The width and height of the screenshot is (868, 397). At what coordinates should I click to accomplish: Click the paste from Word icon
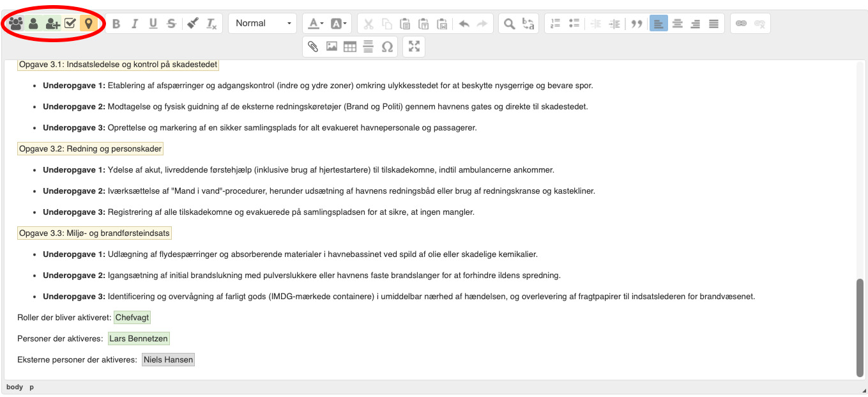point(442,24)
